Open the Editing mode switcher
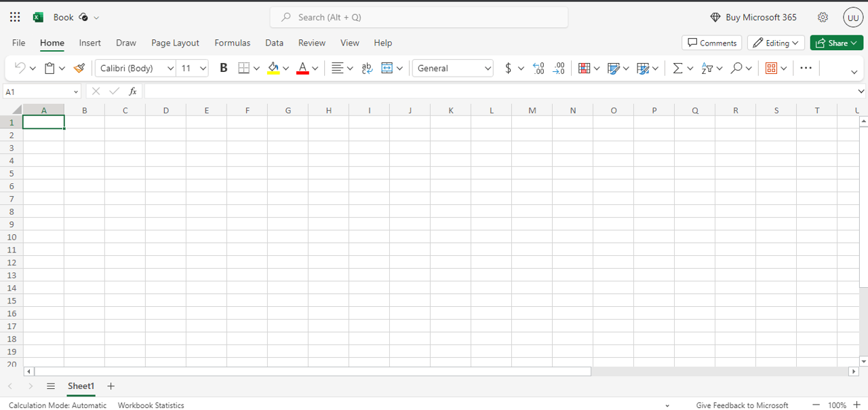 pyautogui.click(x=776, y=43)
